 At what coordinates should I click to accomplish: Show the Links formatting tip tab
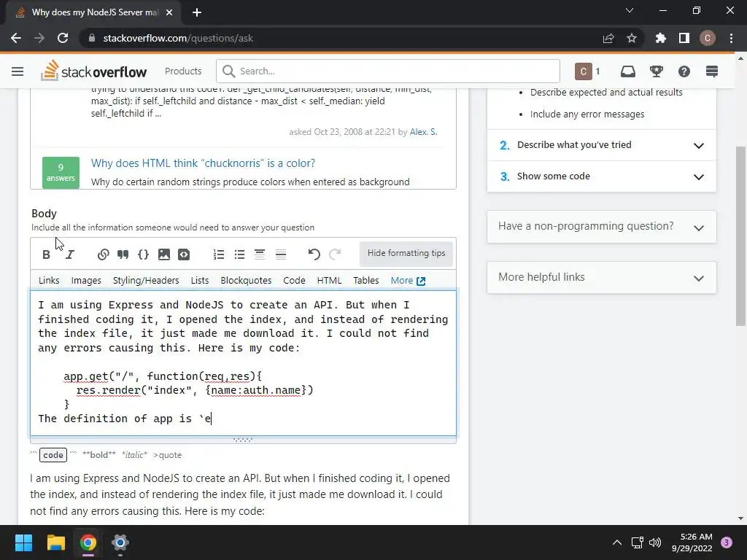pos(49,281)
